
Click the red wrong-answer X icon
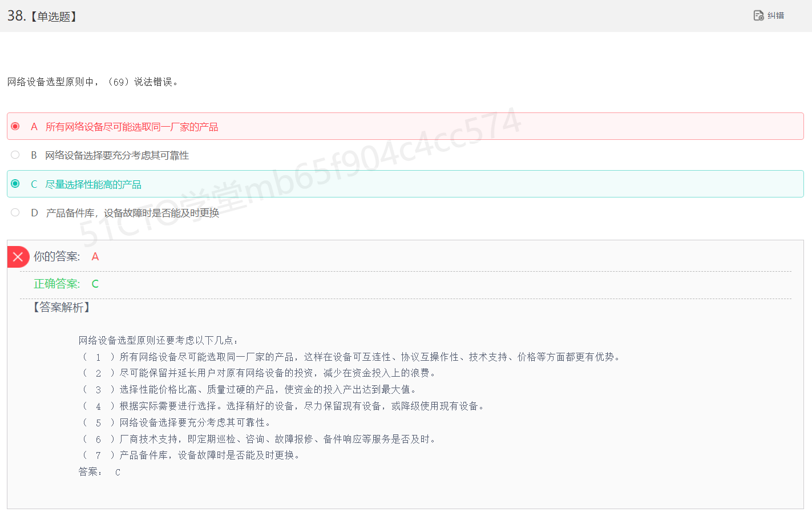tap(18, 257)
